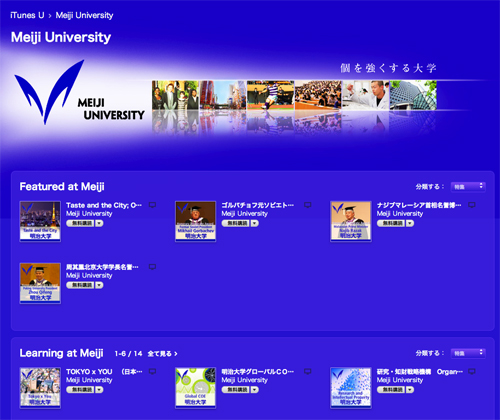Click the video icon beside the ナジブマレーシア item
500x420 pixels.
[472, 205]
